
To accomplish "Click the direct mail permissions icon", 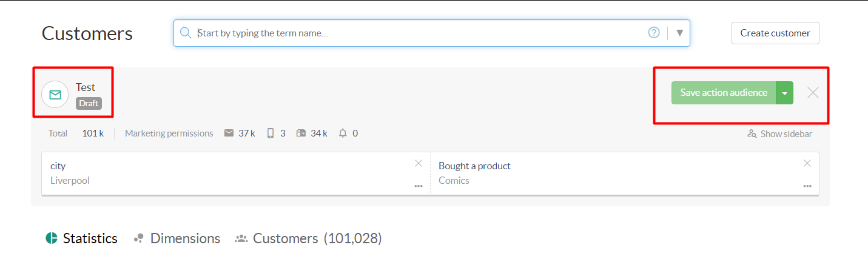I will coord(301,133).
